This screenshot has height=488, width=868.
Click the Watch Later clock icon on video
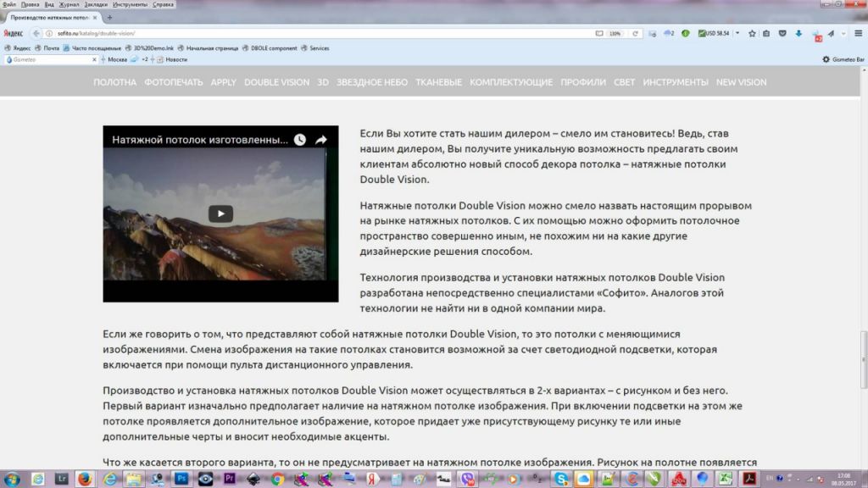pos(300,140)
